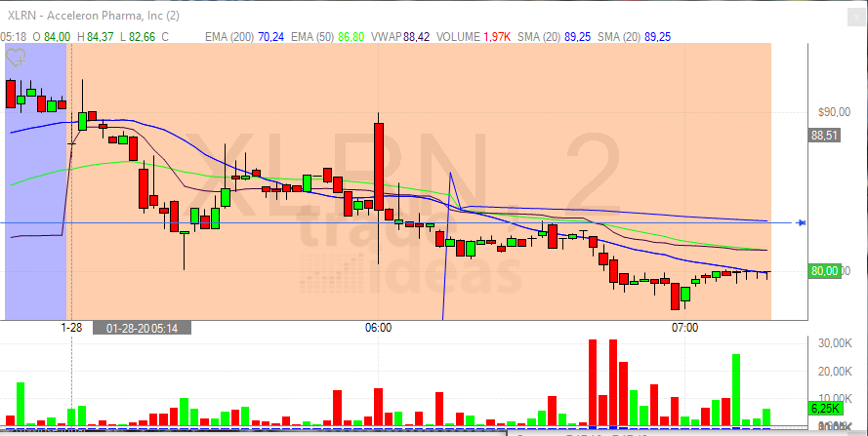The height and width of the screenshot is (436, 868).
Task: Click the 06:00 time axis label
Action: pos(378,328)
